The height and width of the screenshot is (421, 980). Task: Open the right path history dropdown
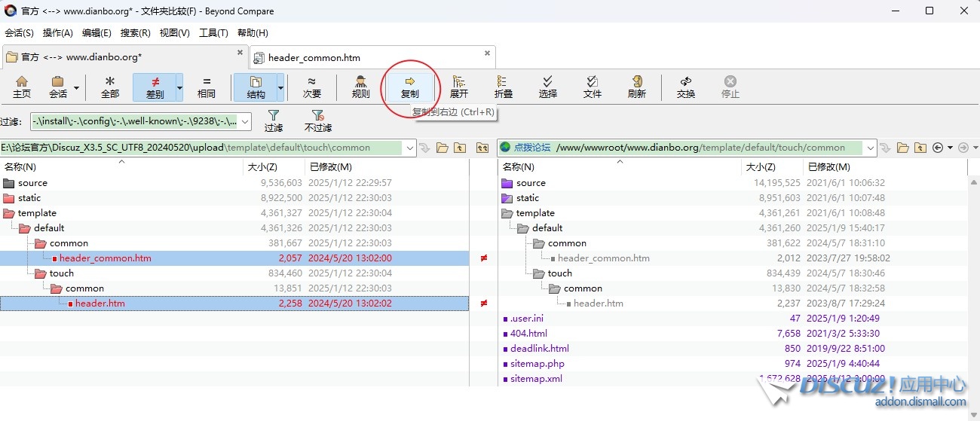coord(871,148)
